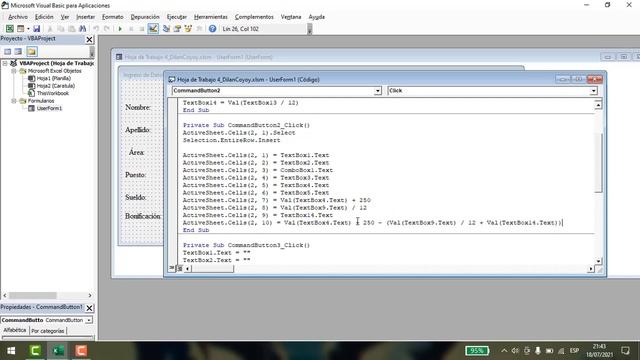Viewport: 640px width, 360px height.
Task: Open the Properties object selector dropdown
Action: pyautogui.click(x=89, y=320)
